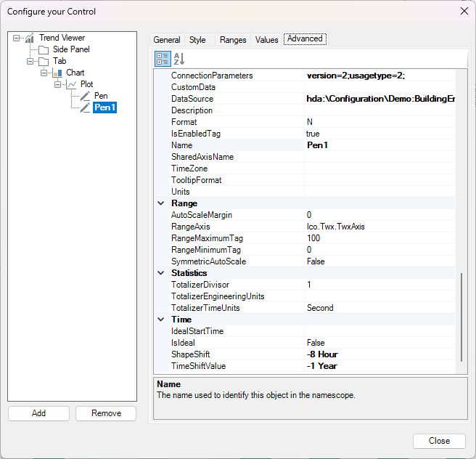476x459 pixels.
Task: Select the Advanced tab
Action: (305, 39)
